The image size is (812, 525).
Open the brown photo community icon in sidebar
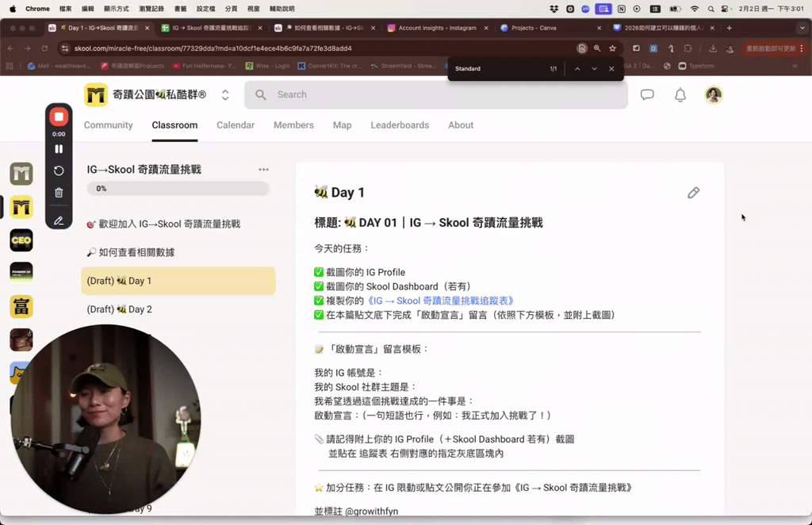[x=21, y=339]
